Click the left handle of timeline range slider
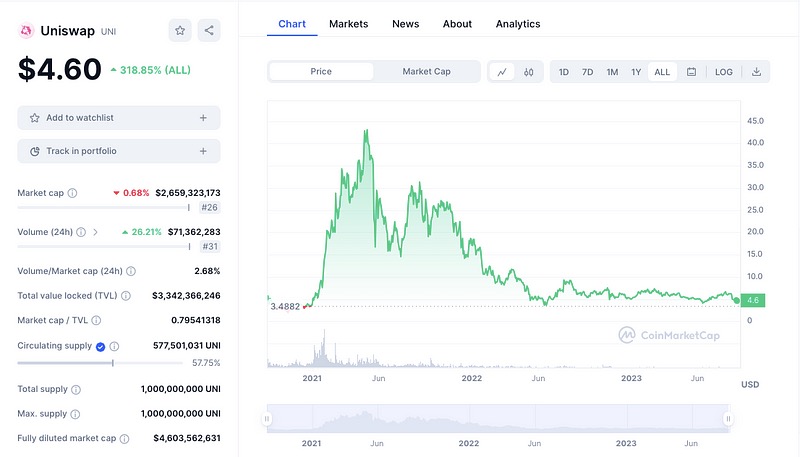Image resolution: width=800 pixels, height=457 pixels. point(267,419)
